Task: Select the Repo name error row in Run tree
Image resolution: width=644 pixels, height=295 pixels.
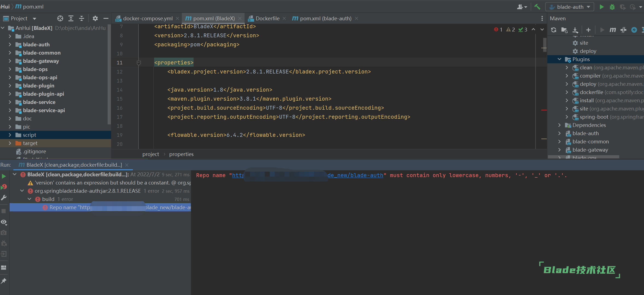Action: (100, 207)
